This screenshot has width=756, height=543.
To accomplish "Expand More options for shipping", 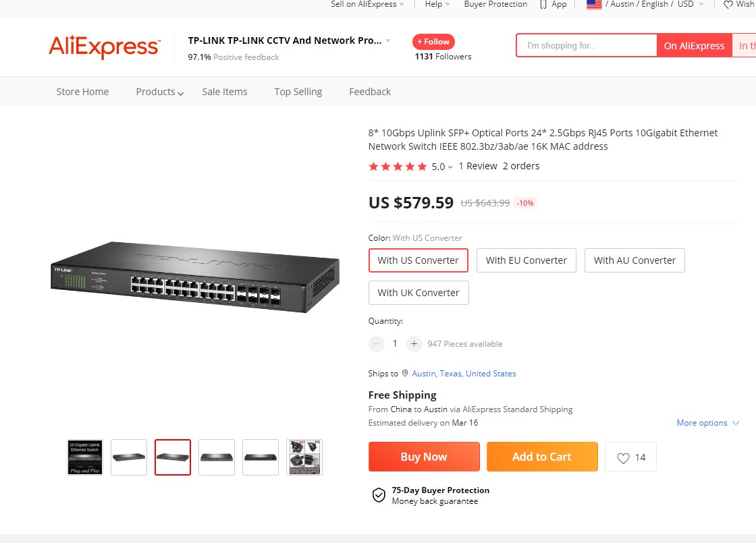I will pyautogui.click(x=707, y=423).
